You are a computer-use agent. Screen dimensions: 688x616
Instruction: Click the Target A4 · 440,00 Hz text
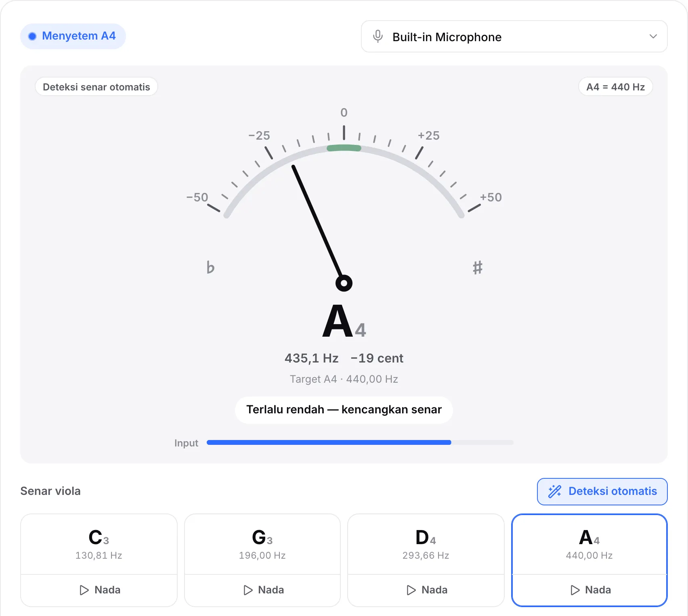[344, 379]
